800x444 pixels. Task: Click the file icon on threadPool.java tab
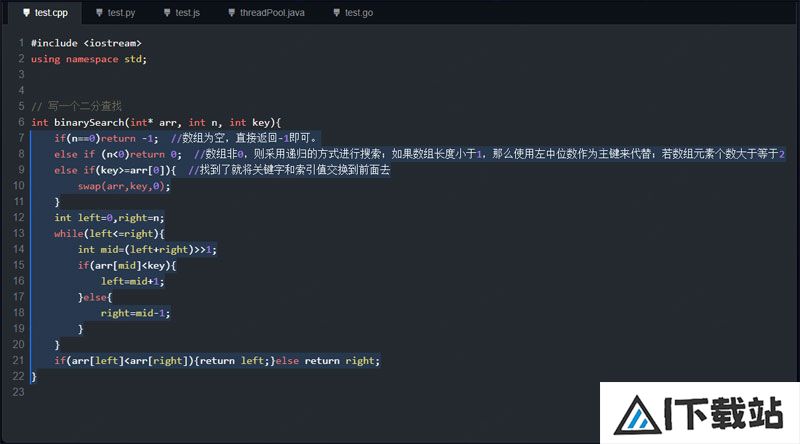232,13
